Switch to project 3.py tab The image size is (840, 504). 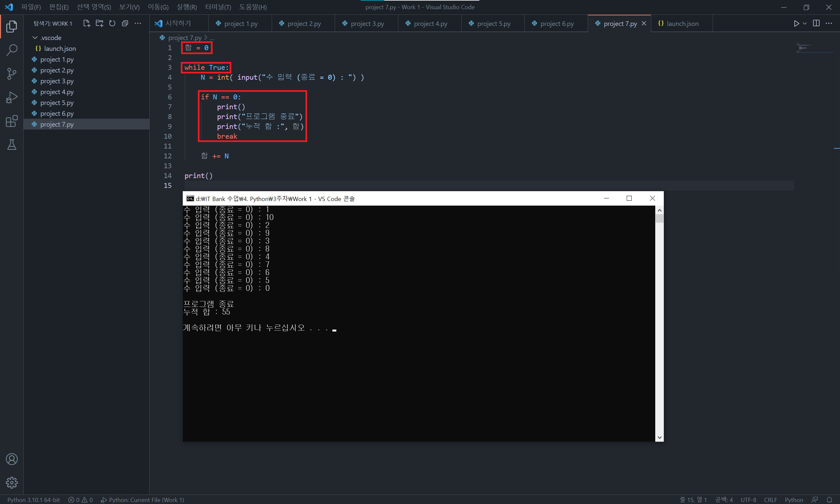[367, 24]
